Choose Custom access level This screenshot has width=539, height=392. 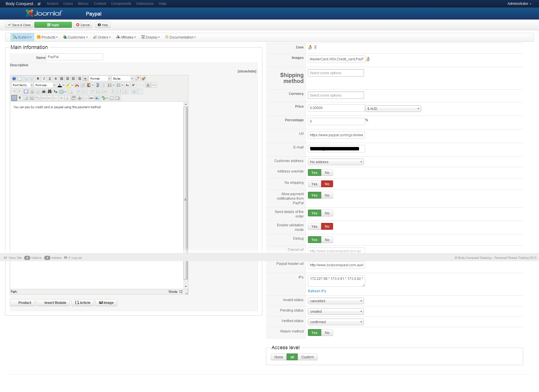(308, 357)
